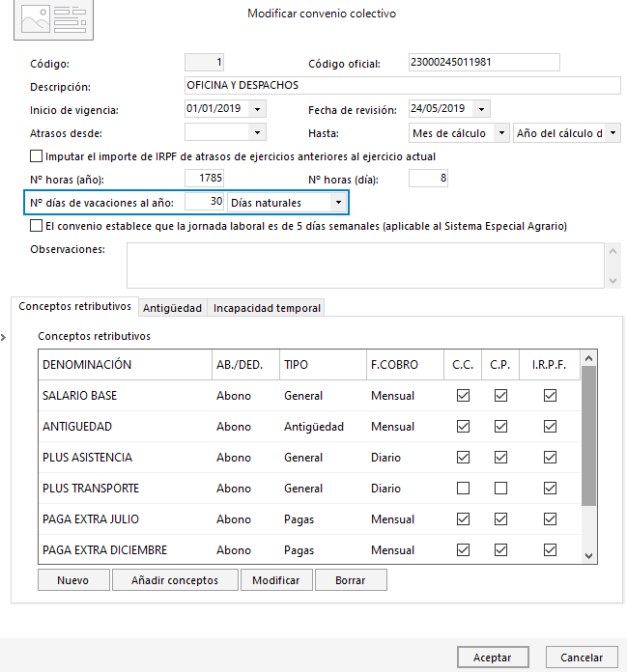Open the Fecha de revisión date picker

coord(481,109)
